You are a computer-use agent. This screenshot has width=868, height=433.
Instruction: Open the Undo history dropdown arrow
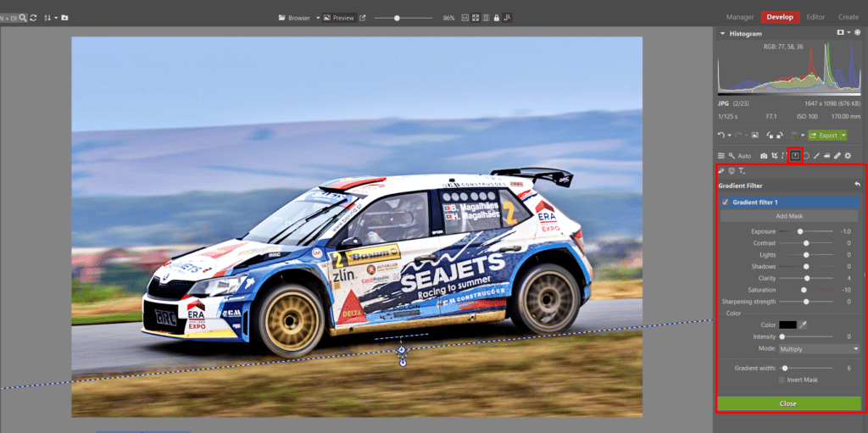(x=729, y=135)
